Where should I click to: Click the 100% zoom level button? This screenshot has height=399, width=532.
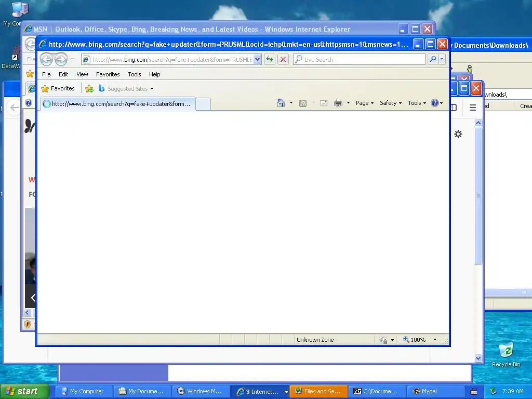414,340
